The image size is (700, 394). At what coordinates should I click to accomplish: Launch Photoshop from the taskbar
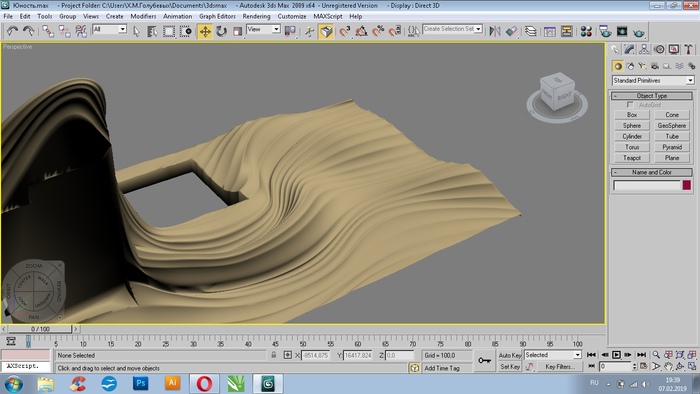(141, 383)
